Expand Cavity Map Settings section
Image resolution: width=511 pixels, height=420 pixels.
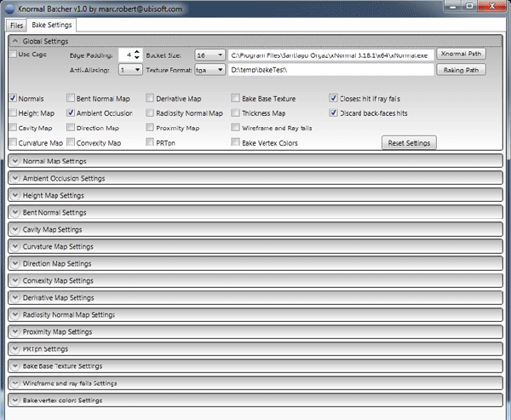255,229
